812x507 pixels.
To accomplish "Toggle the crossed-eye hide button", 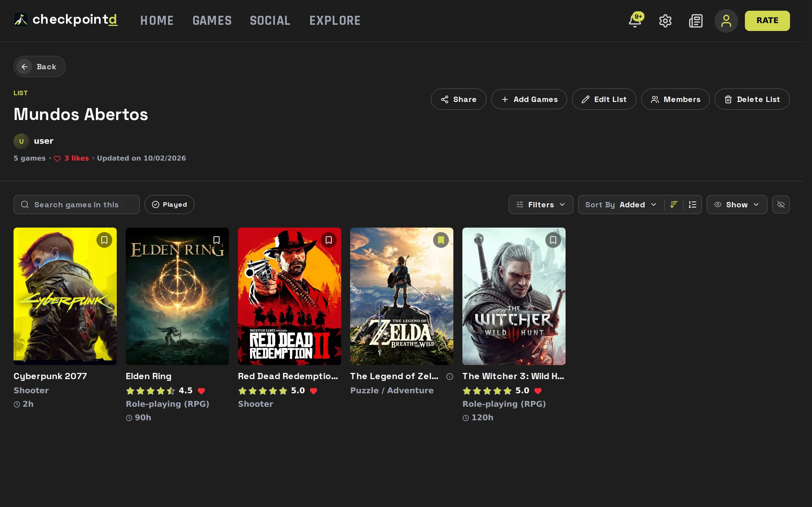I will pyautogui.click(x=781, y=204).
